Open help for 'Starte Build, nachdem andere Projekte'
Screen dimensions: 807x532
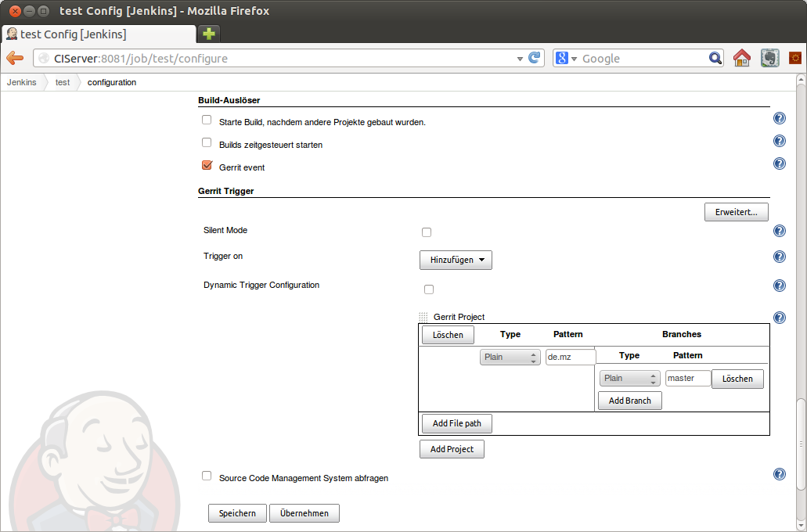[x=780, y=118]
